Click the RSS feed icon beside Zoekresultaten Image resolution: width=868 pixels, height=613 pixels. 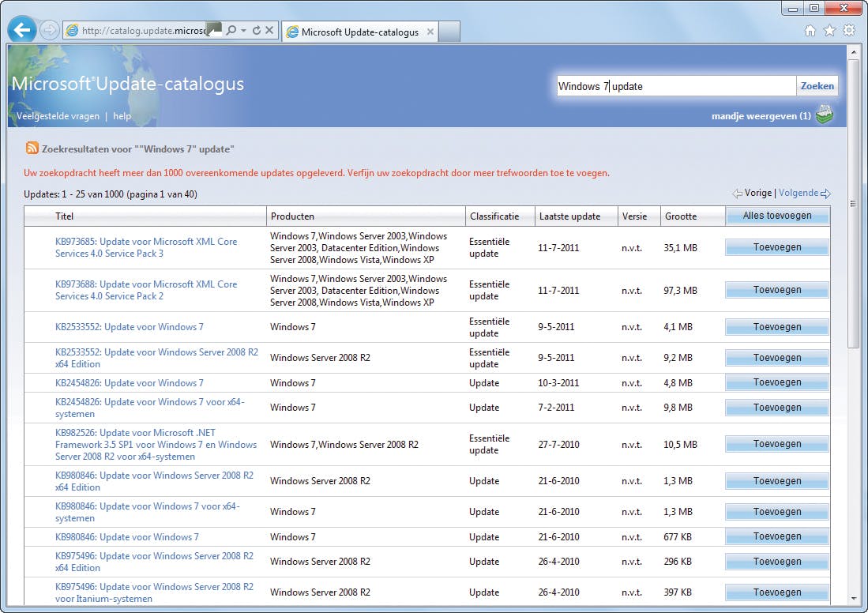tap(32, 149)
